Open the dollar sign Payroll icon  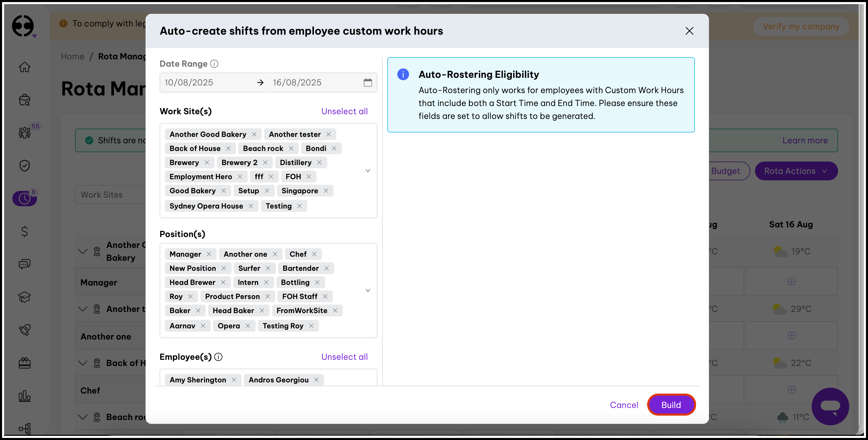pos(24,231)
